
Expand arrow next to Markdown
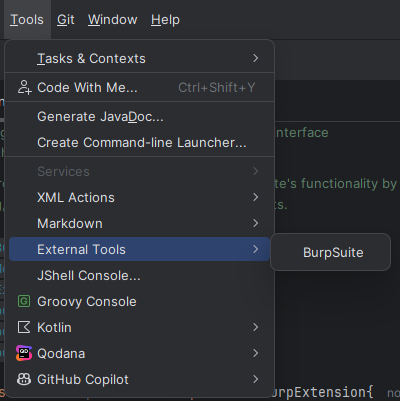[255, 223]
